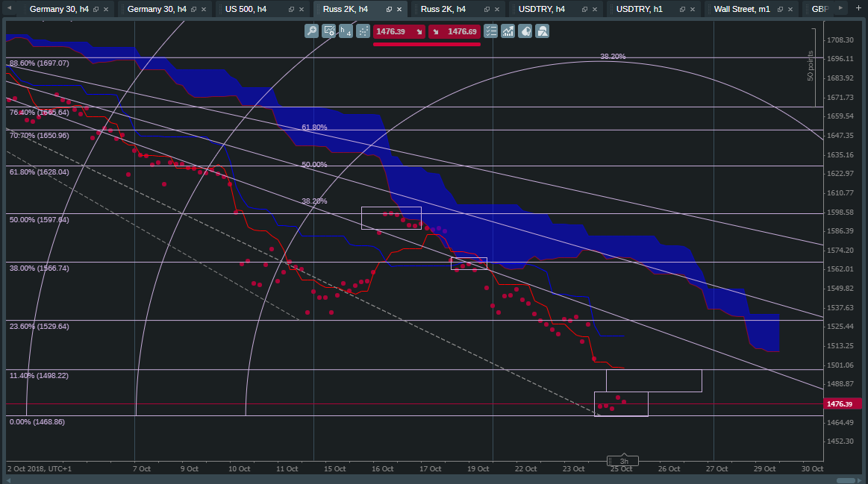The height and width of the screenshot is (484, 868).
Task: Click the 3h time marker on date axis
Action: click(x=623, y=461)
